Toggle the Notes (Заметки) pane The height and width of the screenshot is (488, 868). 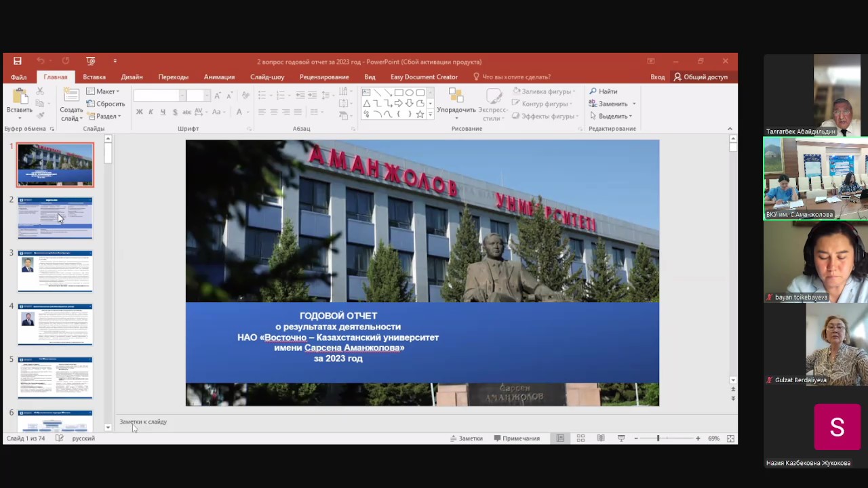[x=467, y=439]
